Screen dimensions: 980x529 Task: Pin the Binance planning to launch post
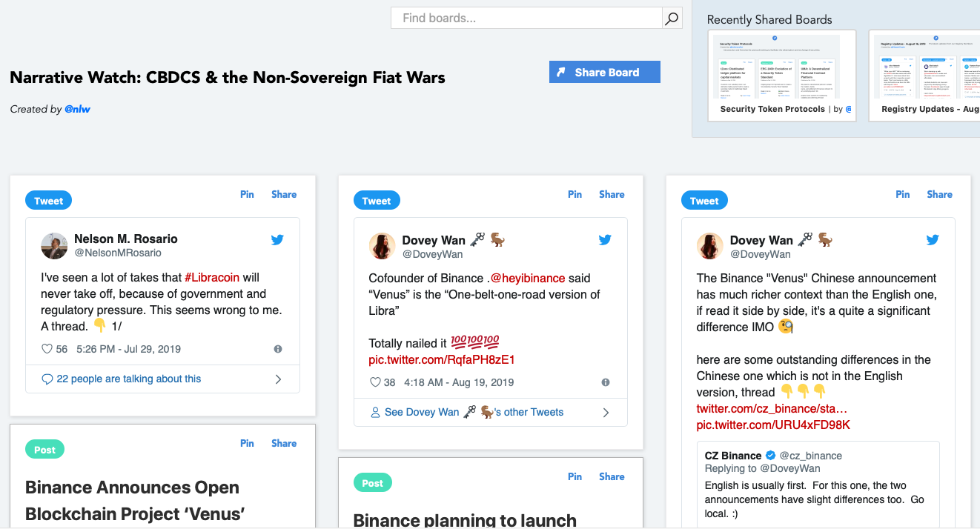(x=575, y=476)
